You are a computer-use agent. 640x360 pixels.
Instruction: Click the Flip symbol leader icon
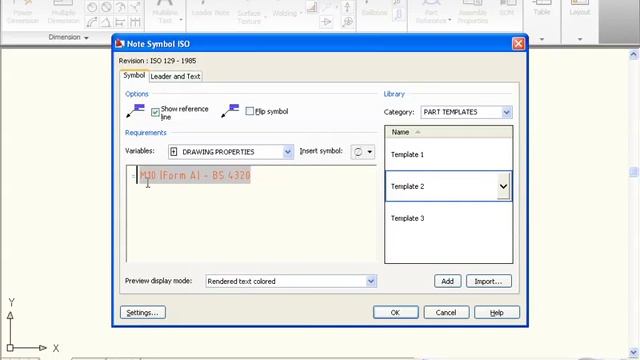pyautogui.click(x=230, y=111)
